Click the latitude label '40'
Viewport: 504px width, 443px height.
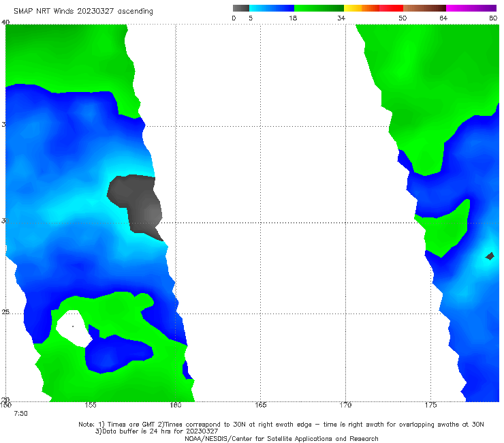pos(5,22)
